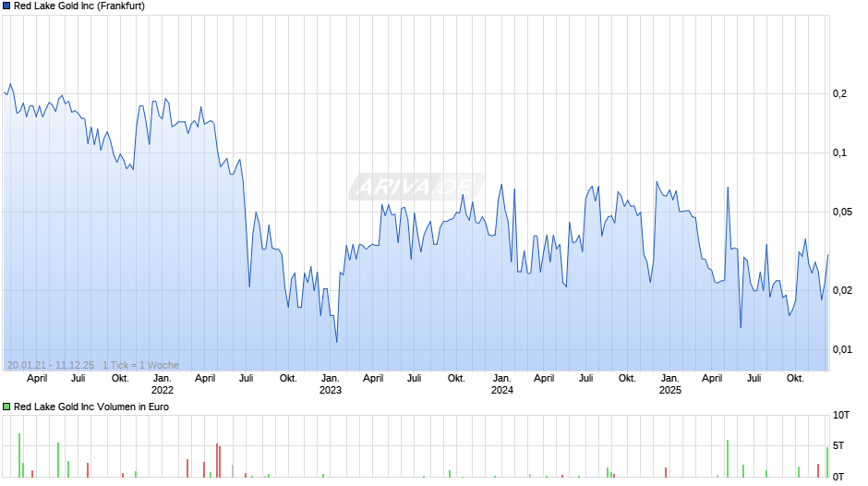Click the tallest green volume bar in early 2021
Viewport: 868px width, 486px height.
[x=19, y=456]
